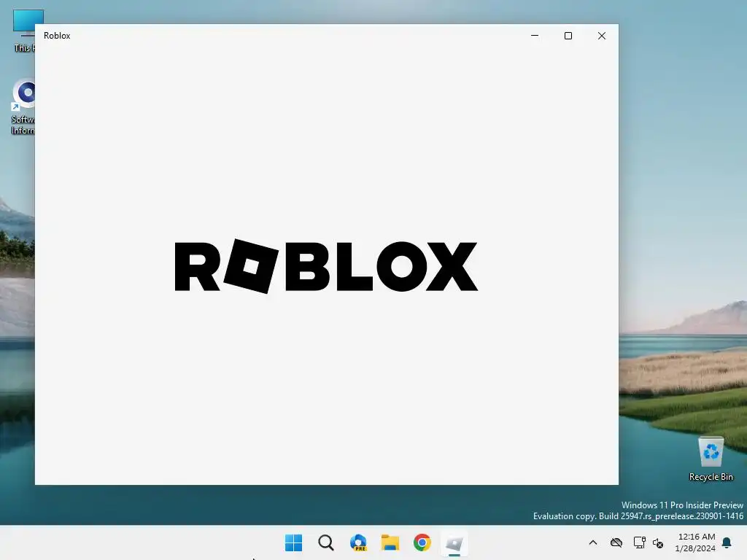Select the This PC desktop icon

coord(23,31)
